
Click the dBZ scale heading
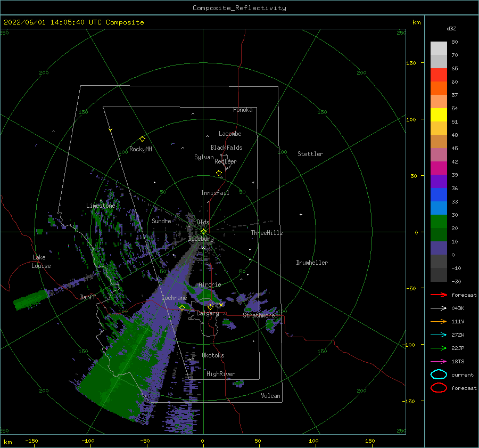coord(451,28)
